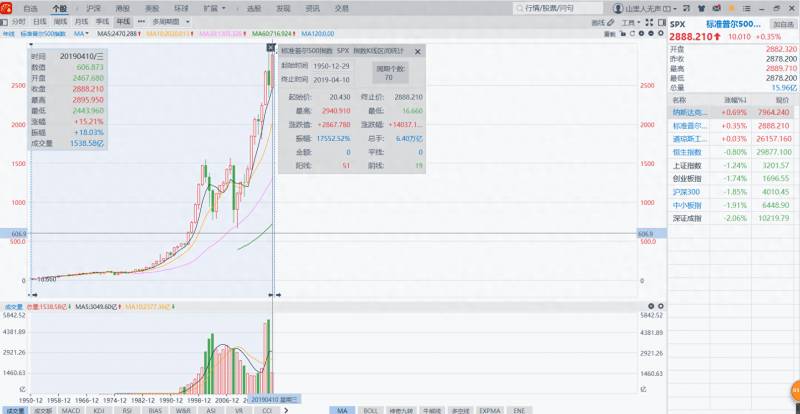Click the feedback icon beside username

pyautogui.click(x=686, y=9)
